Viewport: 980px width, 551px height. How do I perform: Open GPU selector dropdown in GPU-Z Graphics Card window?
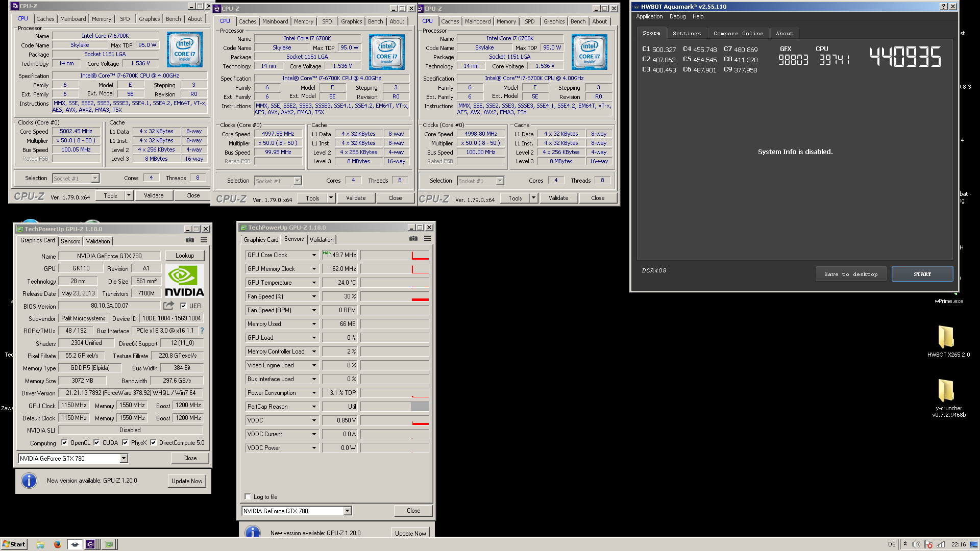(124, 458)
